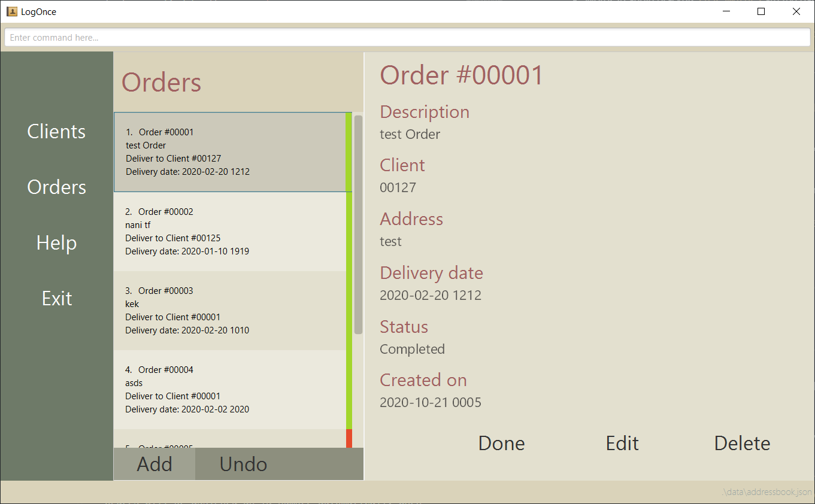815x504 pixels.
Task: Choose Exit in the sidebar
Action: 56,298
